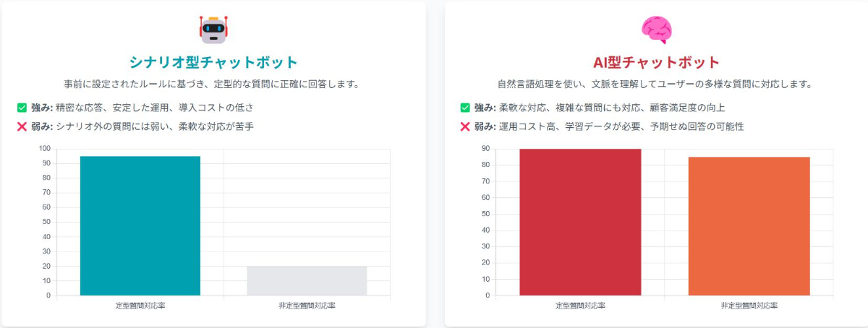The width and height of the screenshot is (868, 328).
Task: Click the 100 value on the scenario chart y-axis
Action: tap(45, 149)
